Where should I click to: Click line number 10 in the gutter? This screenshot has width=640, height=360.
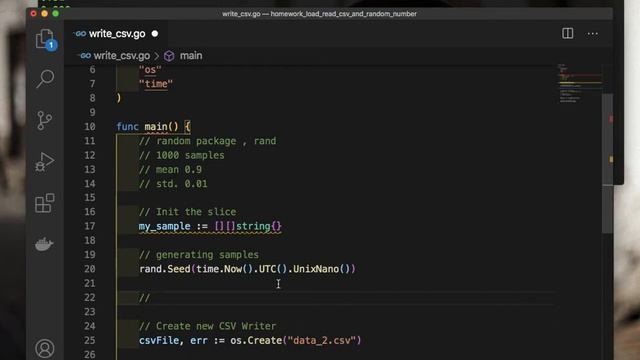coord(90,127)
